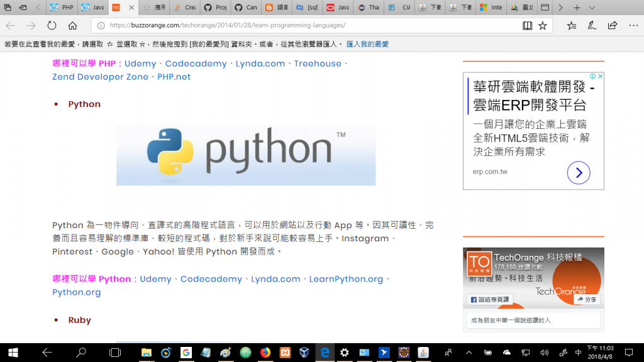Screen dimensions: 644x362
Task: Open reading view for this article
Action: pos(528,25)
